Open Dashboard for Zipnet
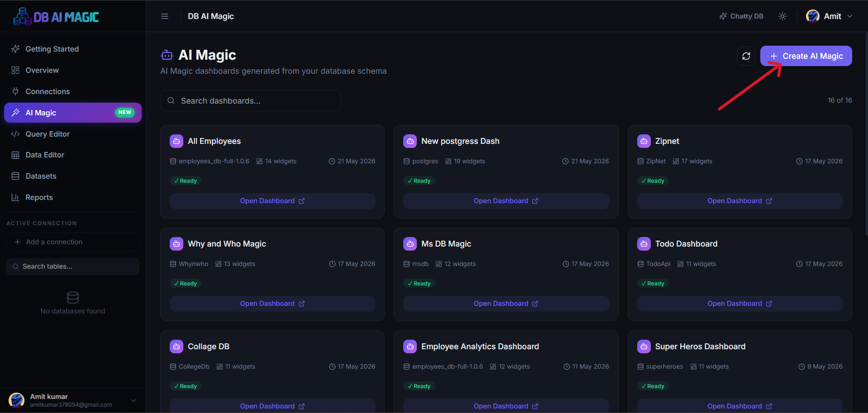 (x=740, y=201)
